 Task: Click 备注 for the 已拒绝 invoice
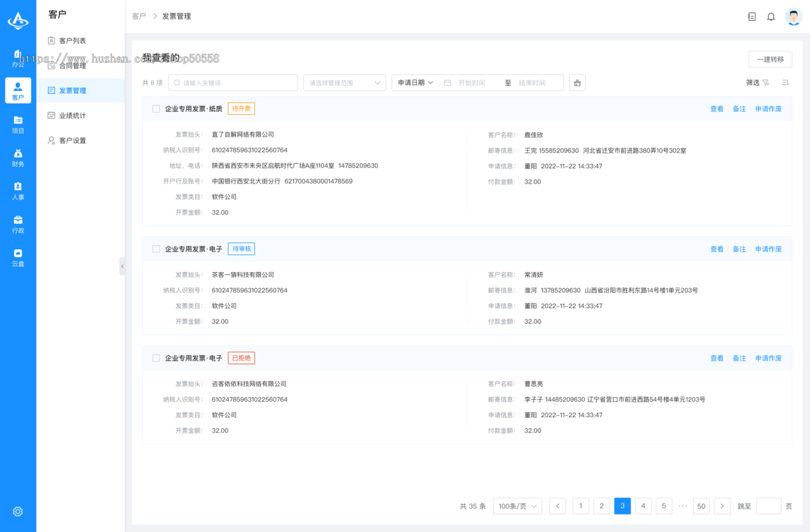[739, 358]
